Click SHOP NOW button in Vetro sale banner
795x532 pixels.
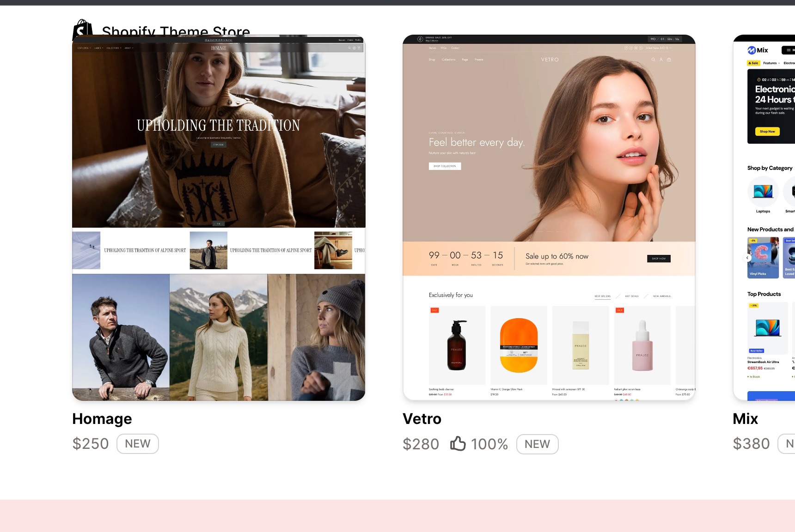click(x=659, y=259)
